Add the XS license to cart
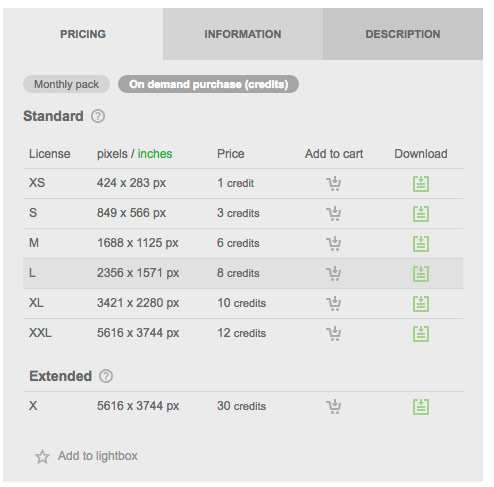Screen dimensions: 494x487 point(333,184)
